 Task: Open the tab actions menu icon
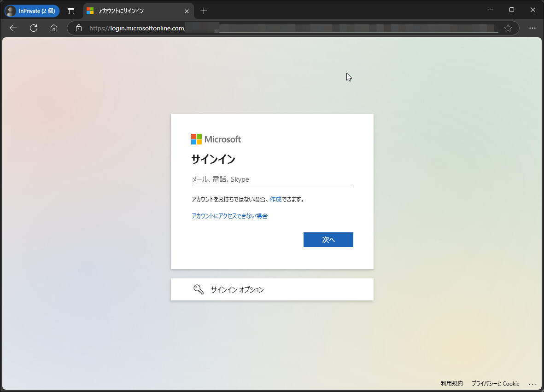71,11
